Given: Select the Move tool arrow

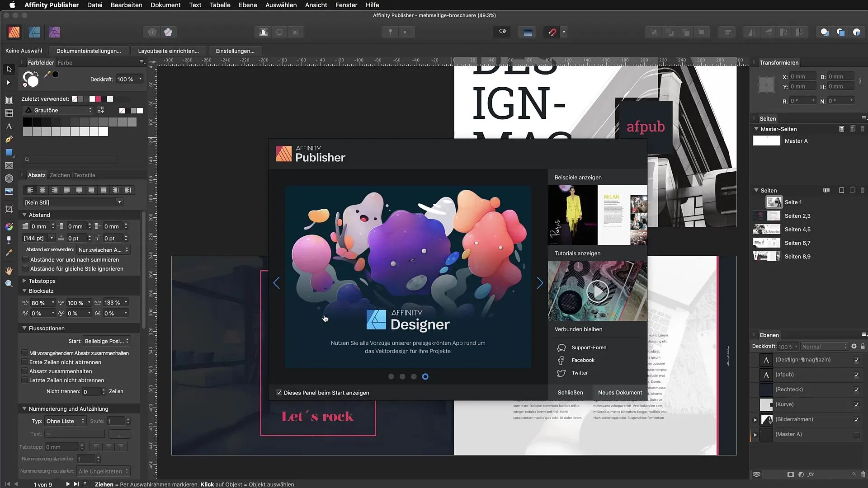Looking at the screenshot, I should 9,69.
